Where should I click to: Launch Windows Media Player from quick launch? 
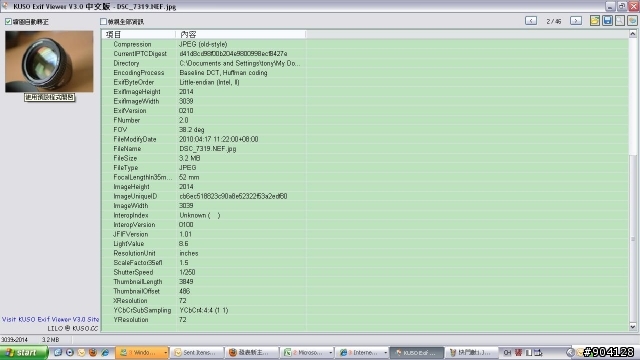(70, 352)
